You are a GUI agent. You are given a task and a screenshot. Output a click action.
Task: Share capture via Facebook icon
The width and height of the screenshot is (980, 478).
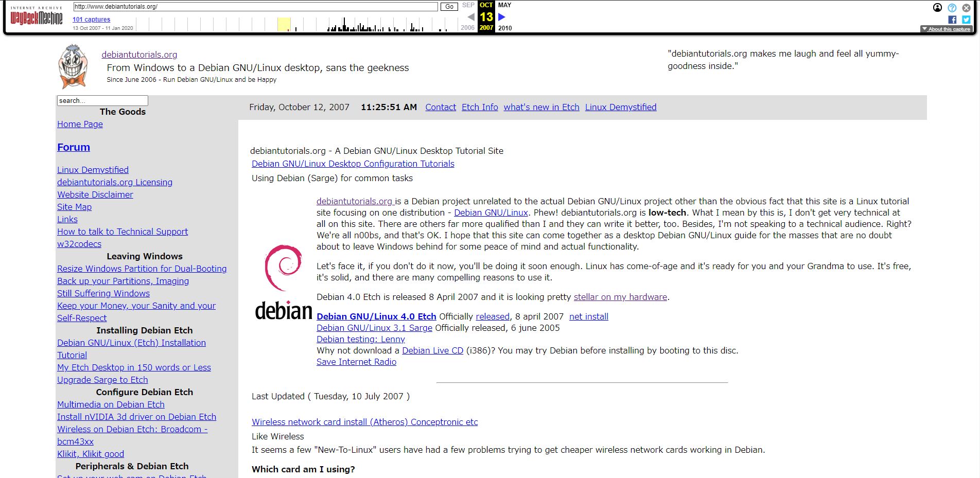point(952,20)
